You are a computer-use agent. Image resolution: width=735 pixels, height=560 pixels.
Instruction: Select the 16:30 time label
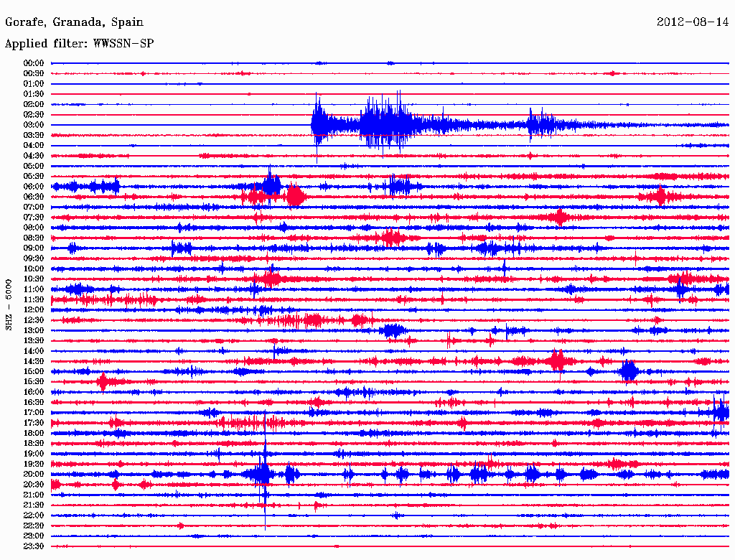[x=33, y=403]
